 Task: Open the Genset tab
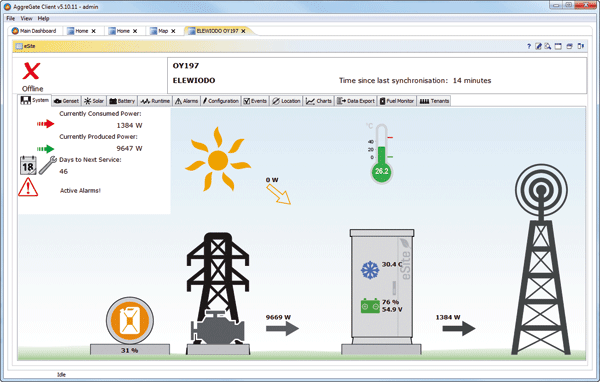(67, 101)
